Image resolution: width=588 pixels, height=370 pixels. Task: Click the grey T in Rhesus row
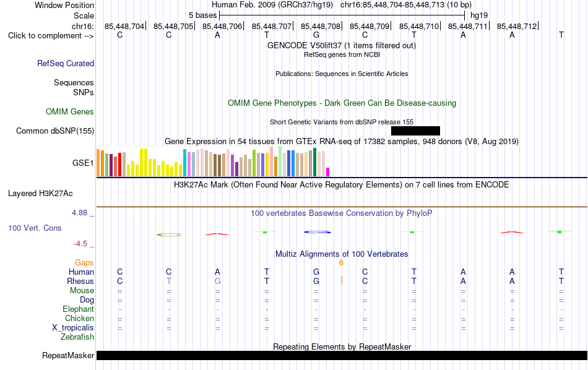click(x=169, y=281)
